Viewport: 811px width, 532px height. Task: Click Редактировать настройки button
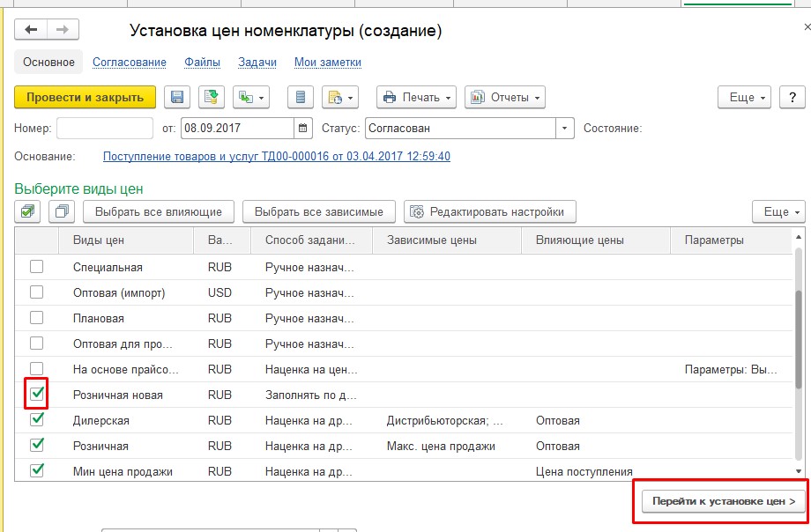point(490,211)
